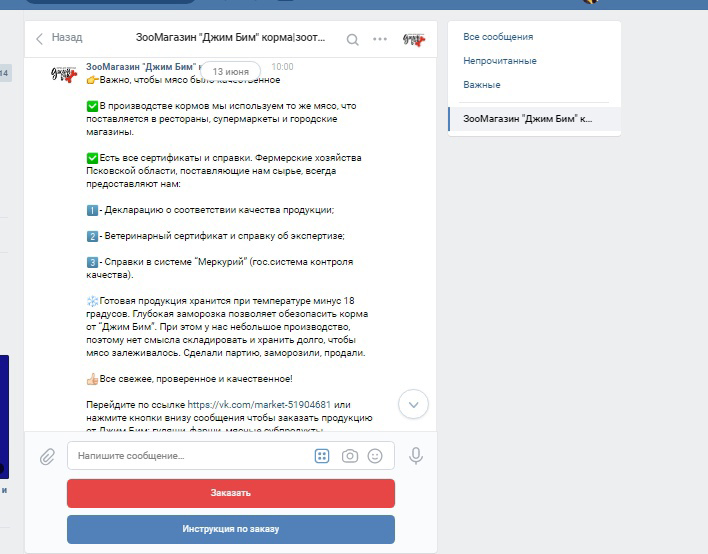This screenshot has width=708, height=554.
Task: Click the line about Декларацию о соответствии
Action: click(x=210, y=210)
